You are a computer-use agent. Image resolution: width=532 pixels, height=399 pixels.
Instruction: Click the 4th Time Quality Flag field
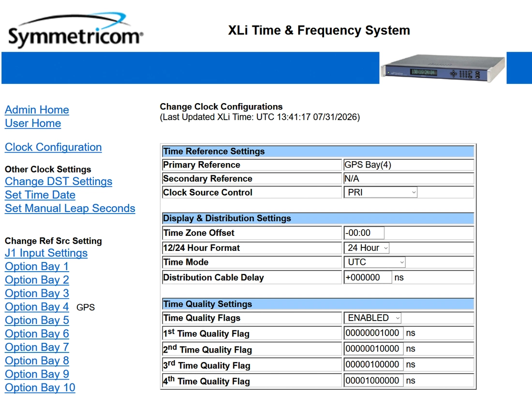[374, 381]
